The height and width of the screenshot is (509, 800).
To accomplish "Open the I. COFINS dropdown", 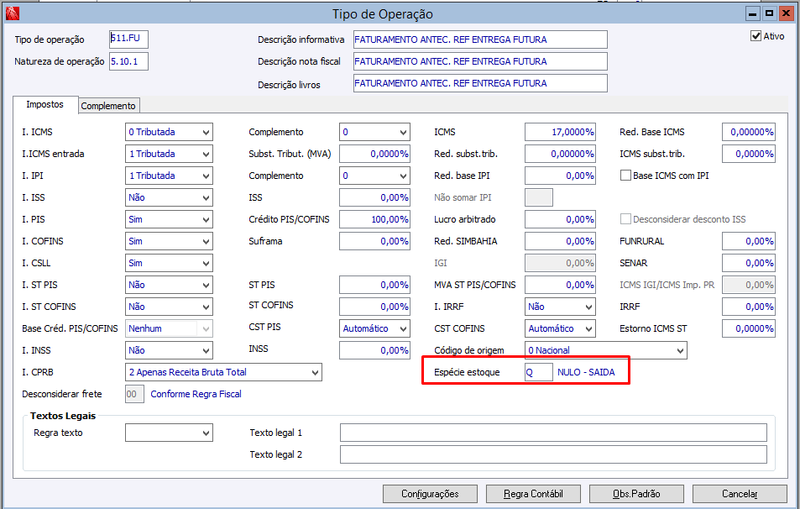I will (169, 242).
